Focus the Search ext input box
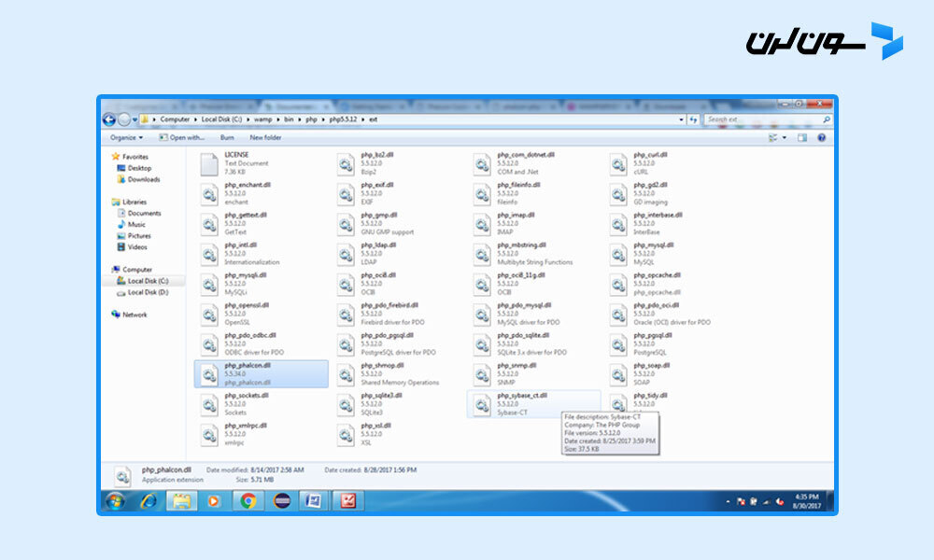Viewport: 934px width, 560px height. pyautogui.click(x=767, y=119)
